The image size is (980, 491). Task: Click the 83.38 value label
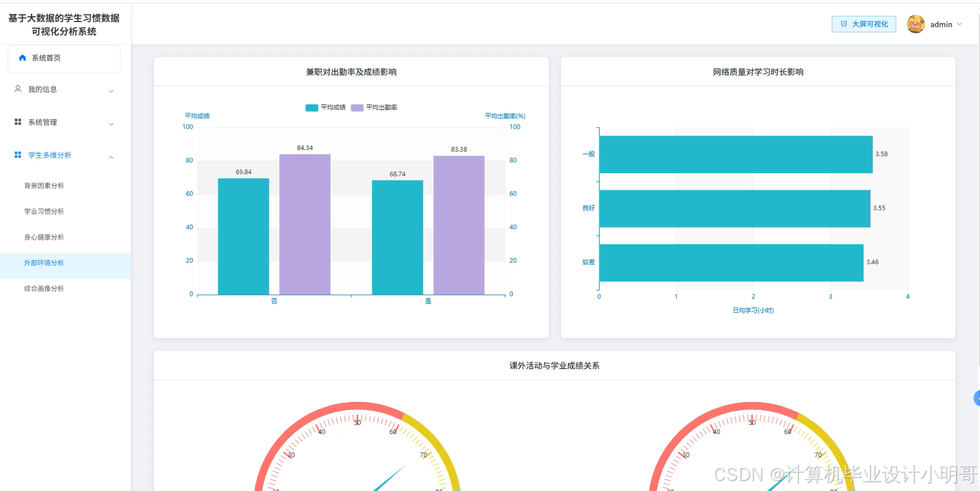point(459,150)
